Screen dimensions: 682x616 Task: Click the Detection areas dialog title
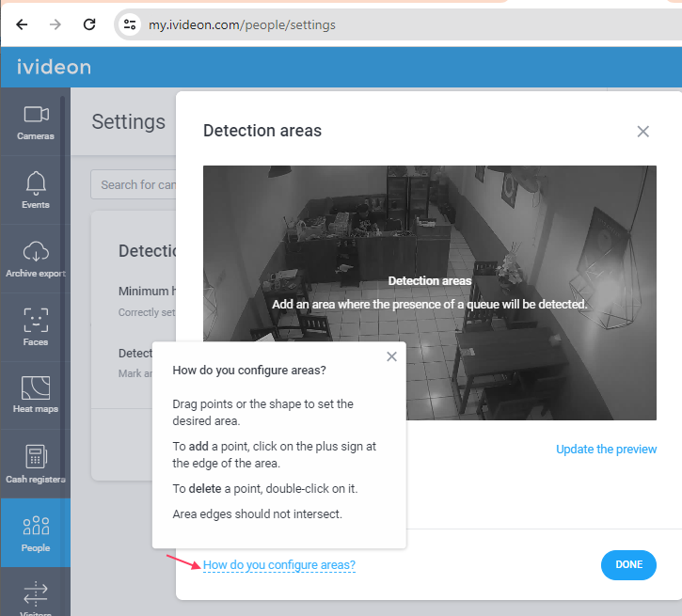tap(262, 131)
